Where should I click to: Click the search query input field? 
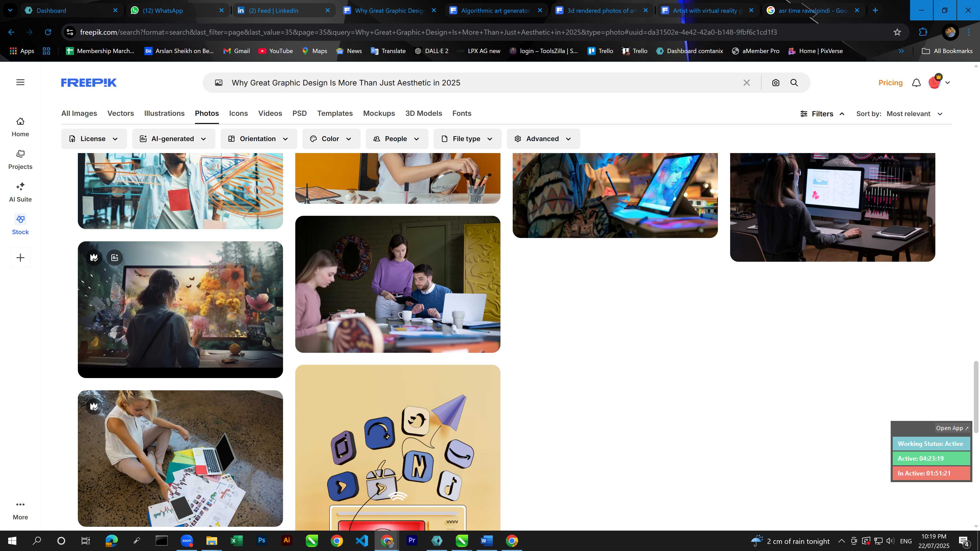point(483,82)
